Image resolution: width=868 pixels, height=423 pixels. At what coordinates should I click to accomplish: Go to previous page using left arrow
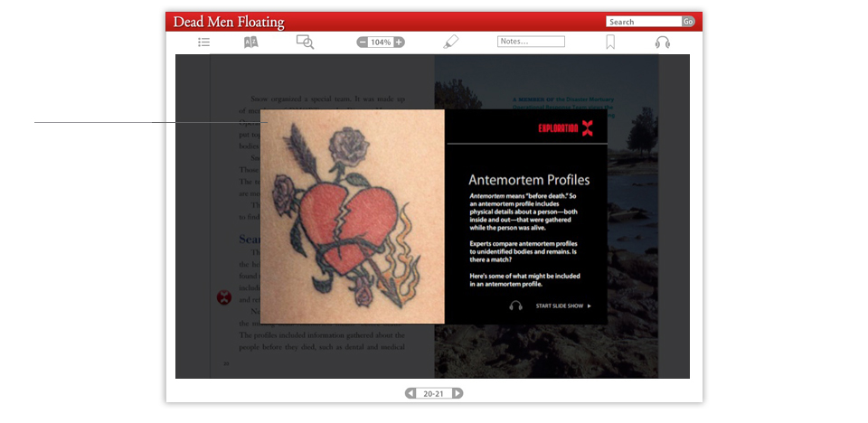point(410,393)
